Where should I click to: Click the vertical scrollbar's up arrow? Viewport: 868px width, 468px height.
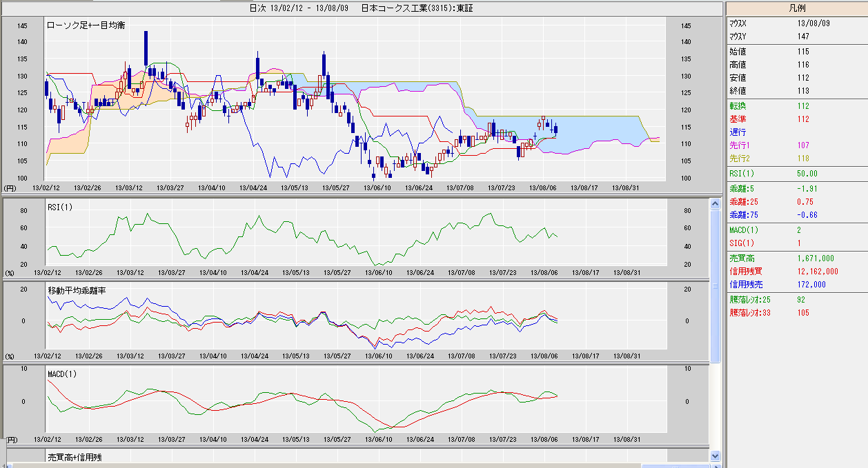tap(715, 203)
